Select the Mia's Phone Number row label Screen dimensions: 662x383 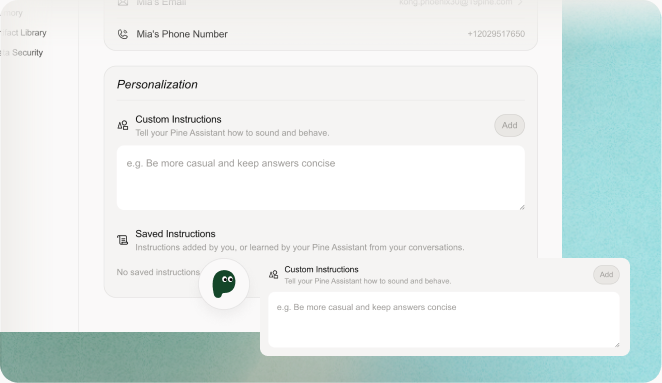[x=182, y=34]
